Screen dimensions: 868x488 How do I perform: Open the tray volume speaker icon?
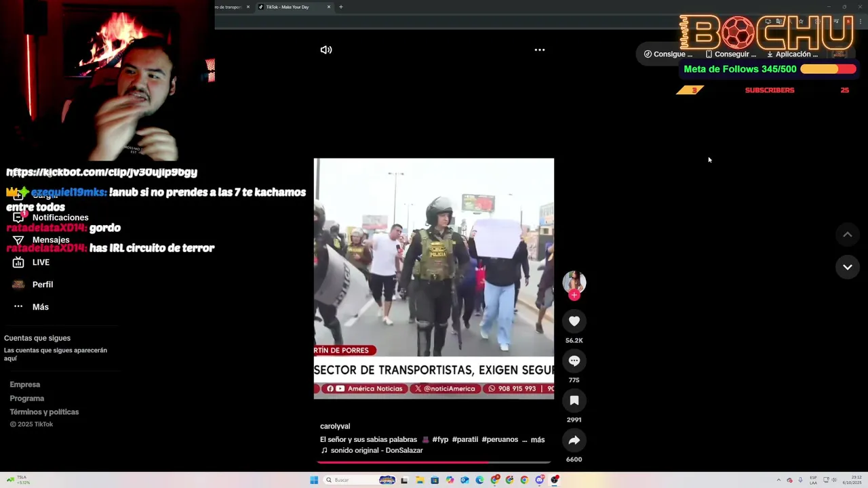point(834,480)
